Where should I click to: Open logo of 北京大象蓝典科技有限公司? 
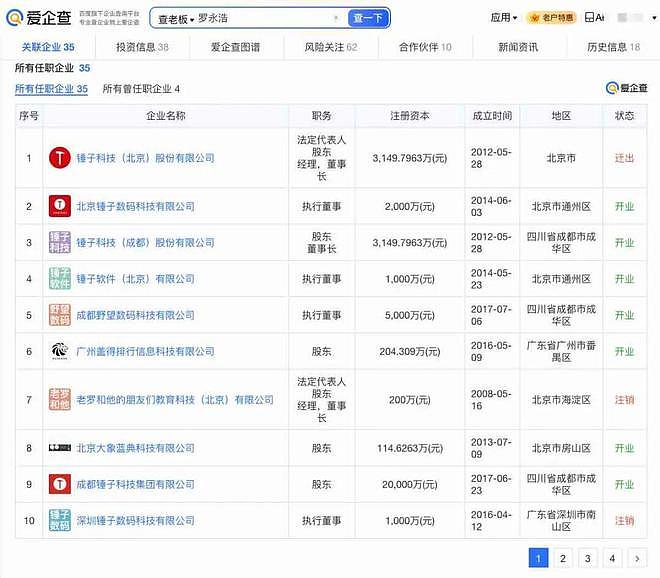pos(60,448)
